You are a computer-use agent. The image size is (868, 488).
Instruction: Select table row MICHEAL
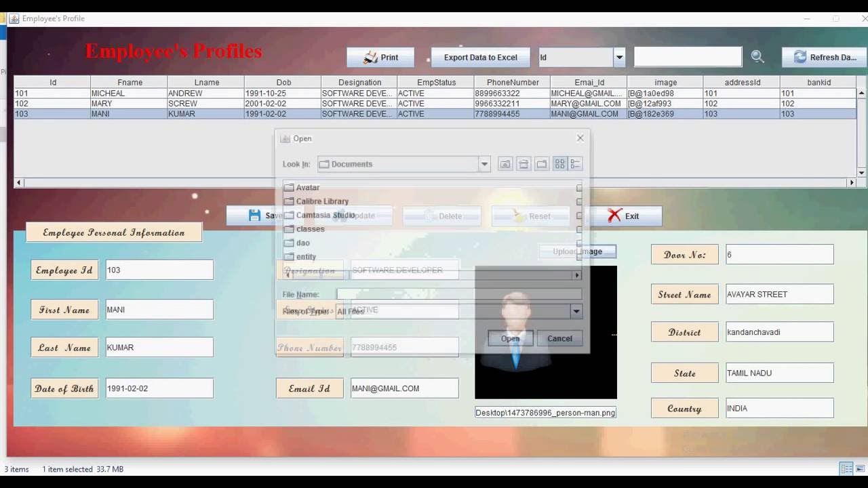(435, 93)
